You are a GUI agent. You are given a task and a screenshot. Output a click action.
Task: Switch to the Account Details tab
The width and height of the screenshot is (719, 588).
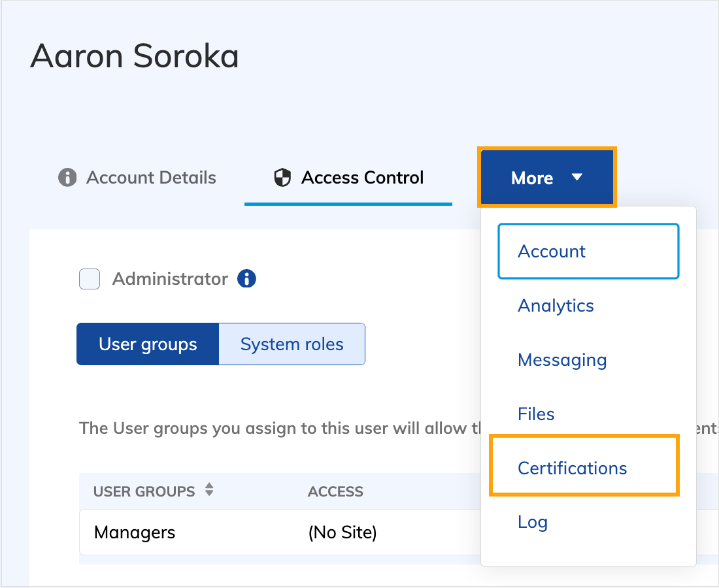coord(151,178)
